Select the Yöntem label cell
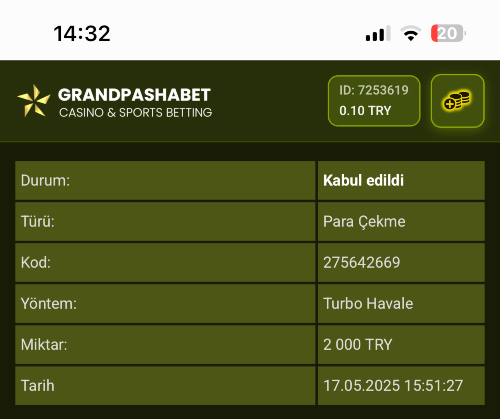 pyautogui.click(x=165, y=304)
